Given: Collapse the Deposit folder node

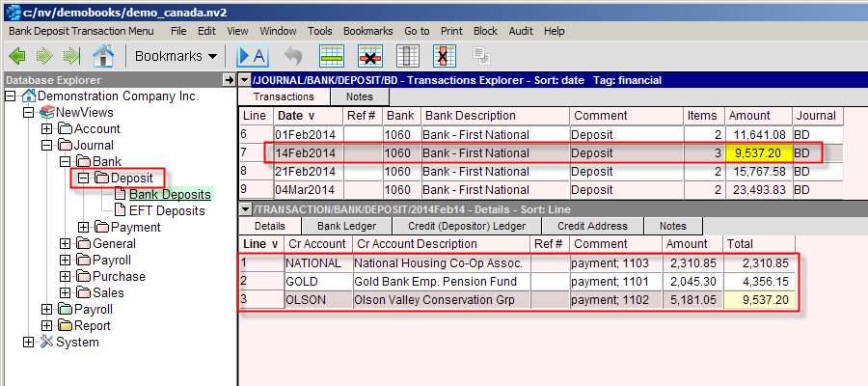Looking at the screenshot, I should [x=83, y=179].
